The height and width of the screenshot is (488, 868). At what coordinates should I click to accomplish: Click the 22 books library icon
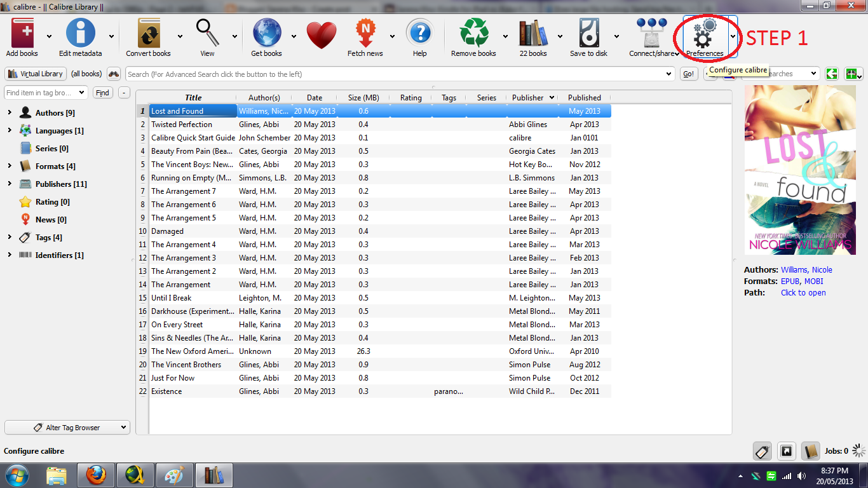pos(533,33)
